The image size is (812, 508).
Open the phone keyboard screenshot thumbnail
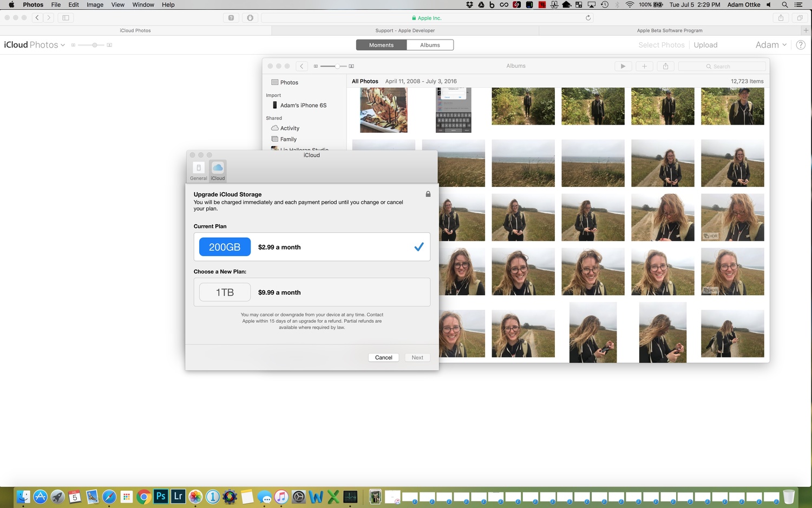click(454, 110)
